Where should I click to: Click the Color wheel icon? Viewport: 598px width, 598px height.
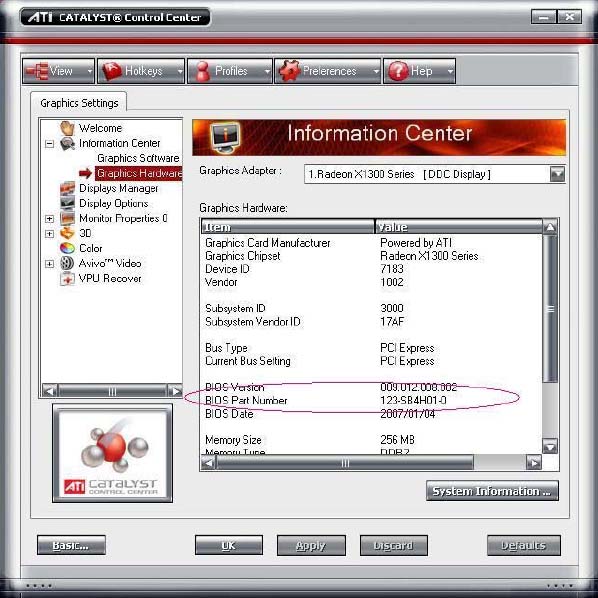67,248
